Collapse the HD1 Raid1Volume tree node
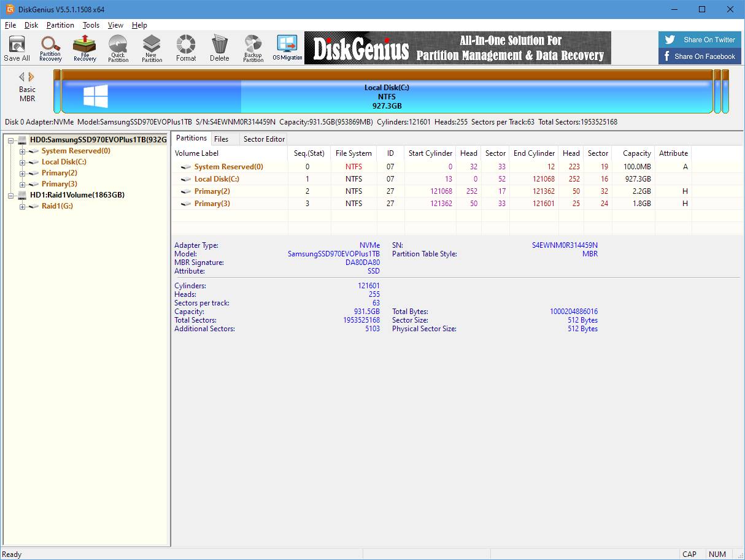745x560 pixels. 11,195
